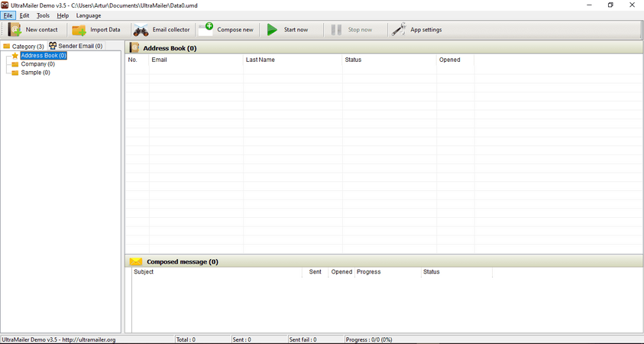Click the Sent fail : 0 status entry
The height and width of the screenshot is (344, 644).
tap(303, 340)
